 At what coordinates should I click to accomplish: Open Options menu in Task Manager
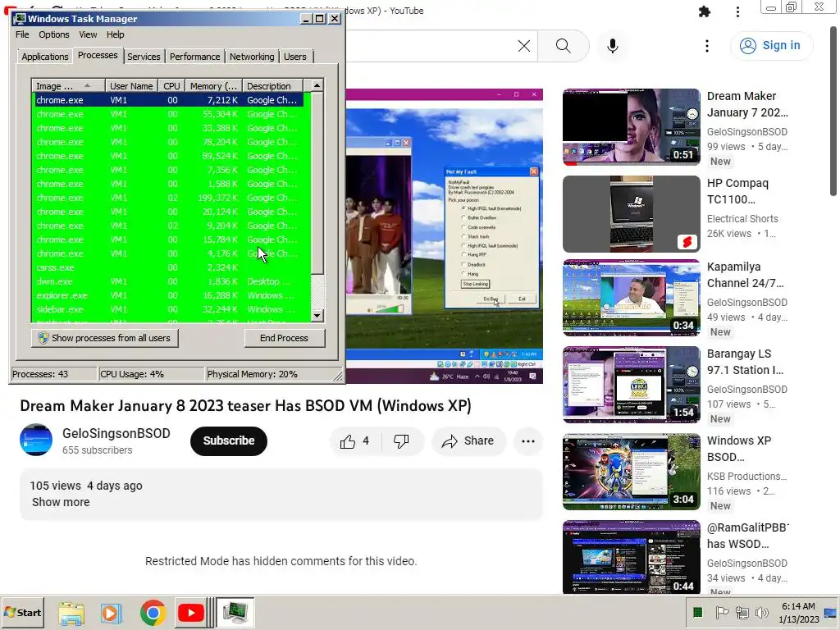coord(53,34)
